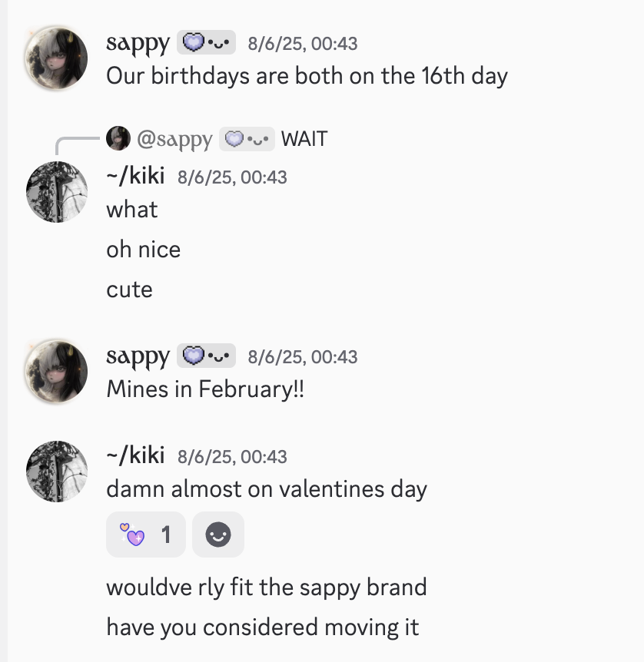This screenshot has width=644, height=662.
Task: Click sappy's avatar beside "Our birthdays" message
Action: (56, 61)
